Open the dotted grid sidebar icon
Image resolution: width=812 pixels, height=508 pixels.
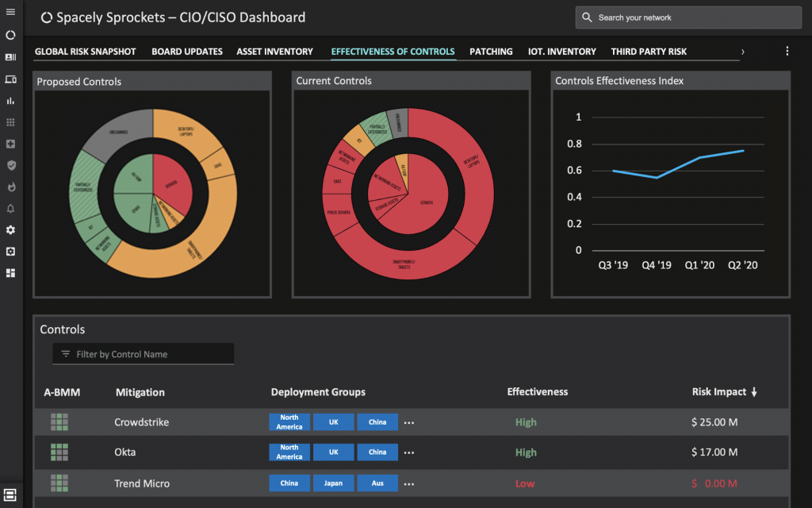click(10, 122)
